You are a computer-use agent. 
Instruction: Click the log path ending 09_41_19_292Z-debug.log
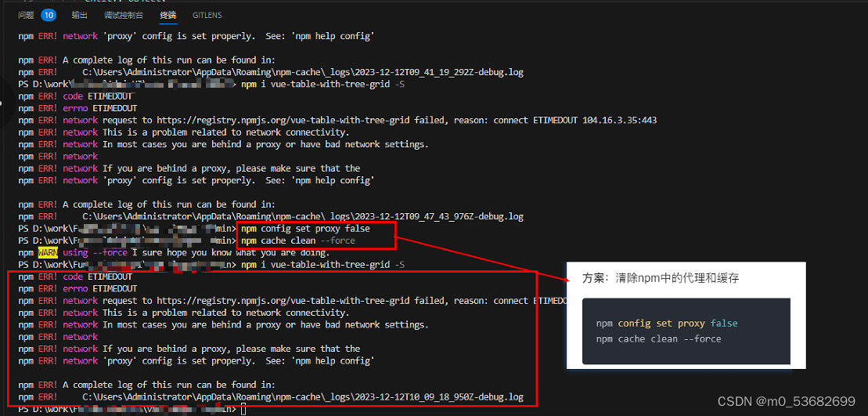point(303,72)
